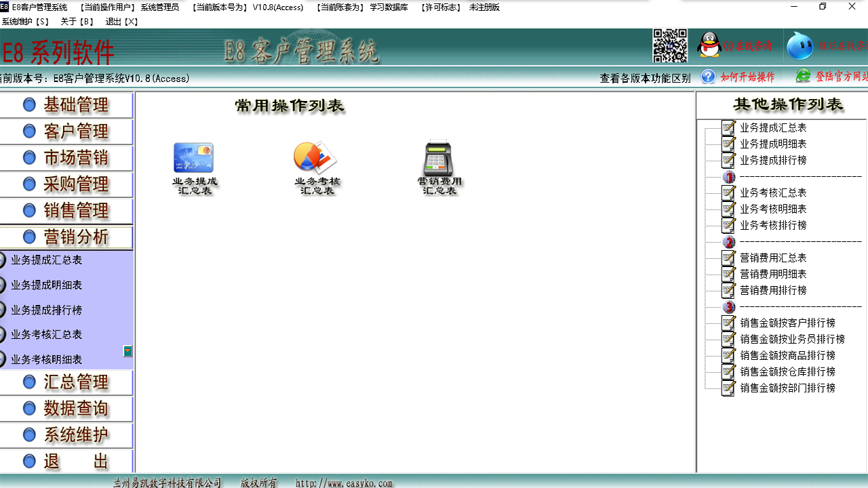Select 业务提成汇总表 in left submenu
This screenshot has height=488, width=868.
click(x=46, y=260)
